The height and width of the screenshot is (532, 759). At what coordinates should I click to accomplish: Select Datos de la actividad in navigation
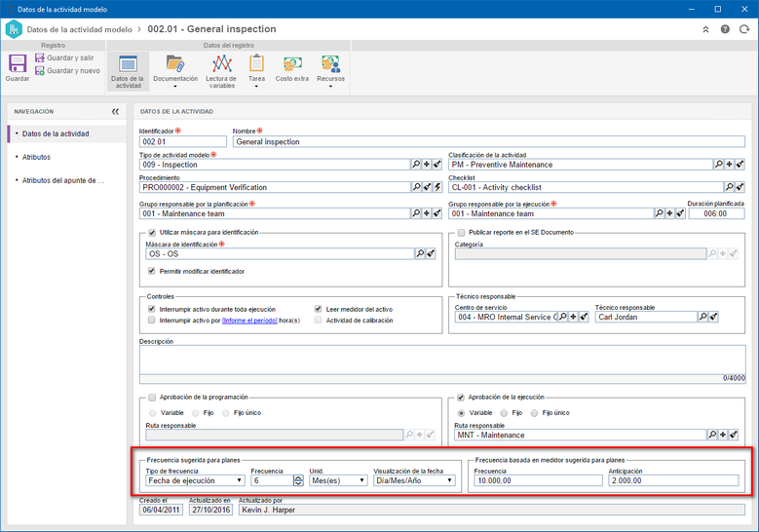pos(67,133)
